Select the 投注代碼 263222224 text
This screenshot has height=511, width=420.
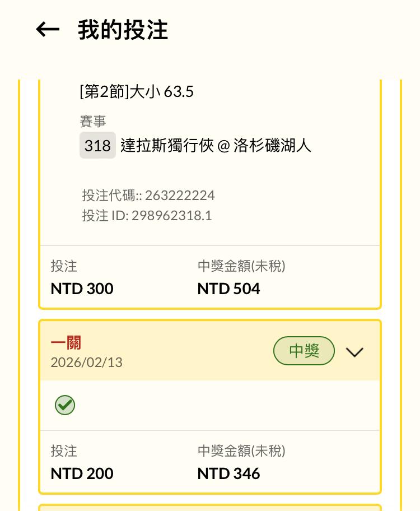(148, 195)
